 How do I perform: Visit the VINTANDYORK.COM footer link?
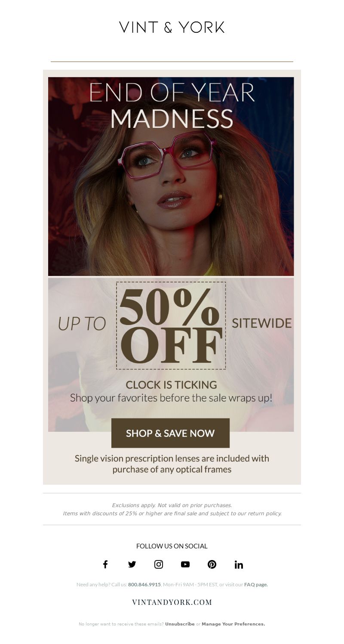point(172,602)
